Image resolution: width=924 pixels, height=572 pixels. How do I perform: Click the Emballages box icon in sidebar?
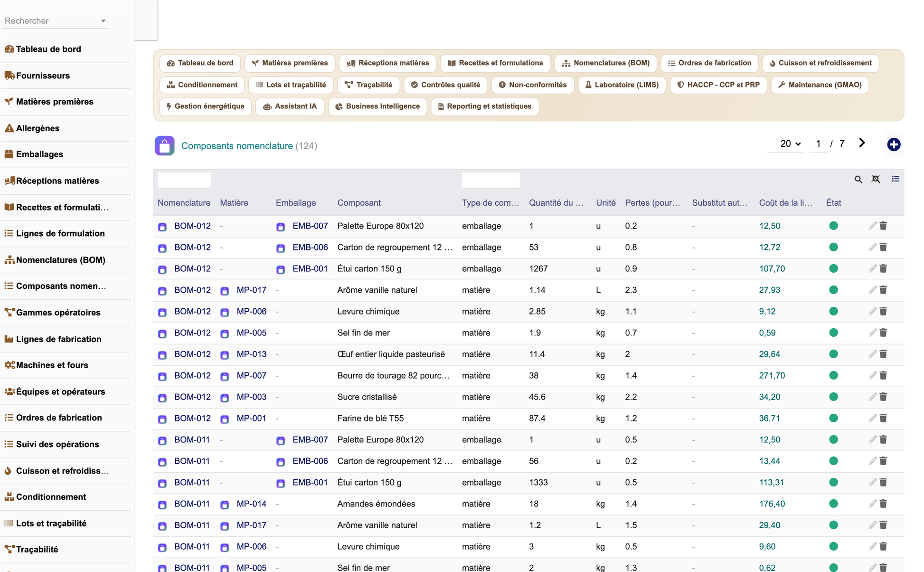point(9,154)
